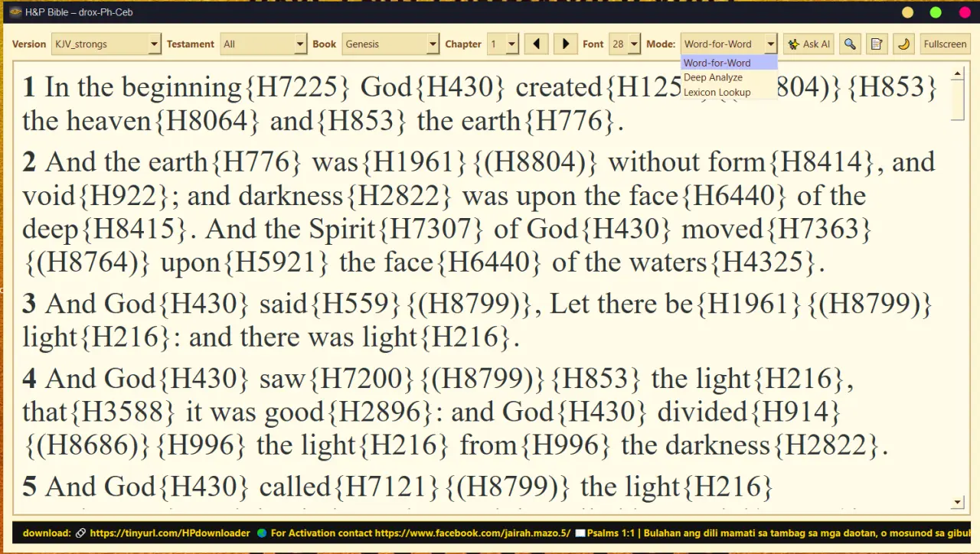Click the Psalms 1:1 ticker text
The image size is (980, 554).
tap(777, 533)
